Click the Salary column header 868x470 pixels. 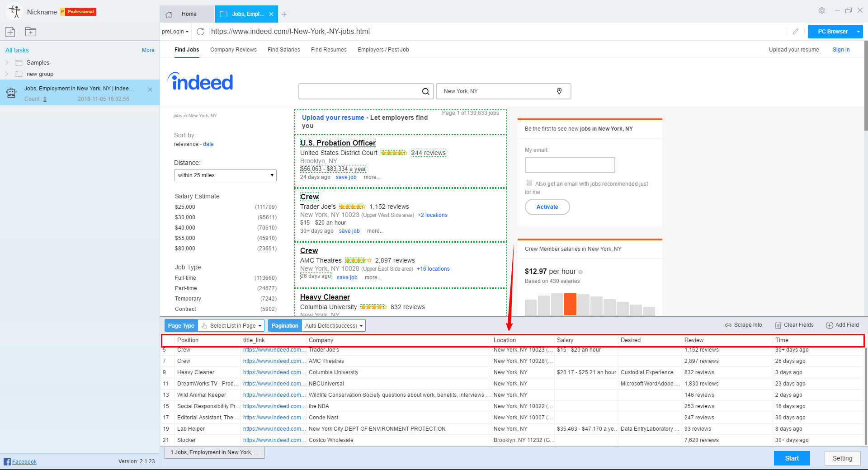586,340
